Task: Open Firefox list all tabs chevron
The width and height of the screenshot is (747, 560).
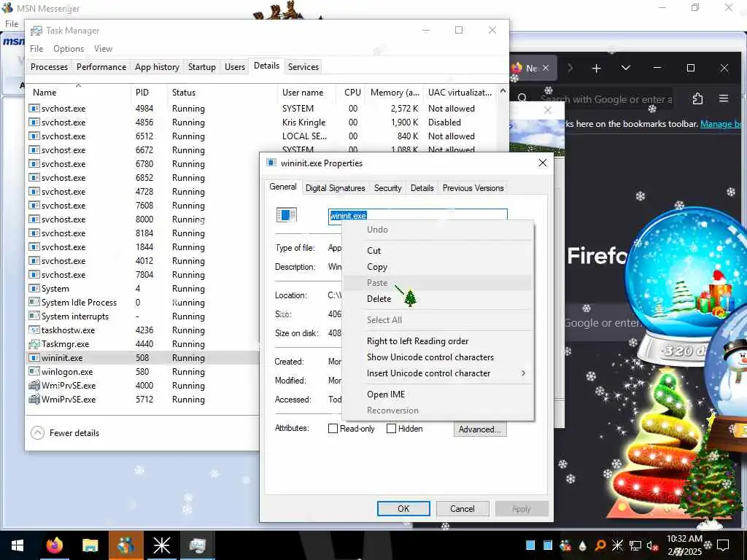Action: click(x=626, y=68)
